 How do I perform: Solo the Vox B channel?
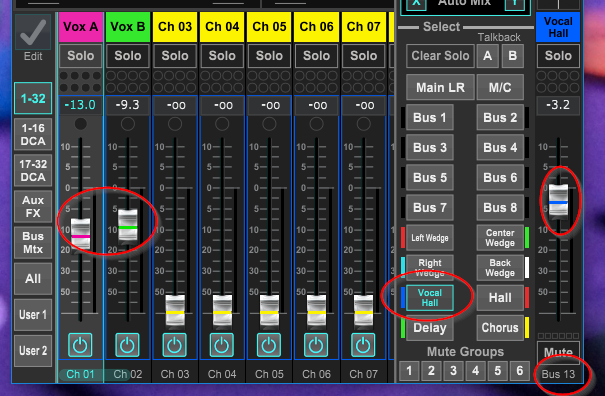click(128, 56)
